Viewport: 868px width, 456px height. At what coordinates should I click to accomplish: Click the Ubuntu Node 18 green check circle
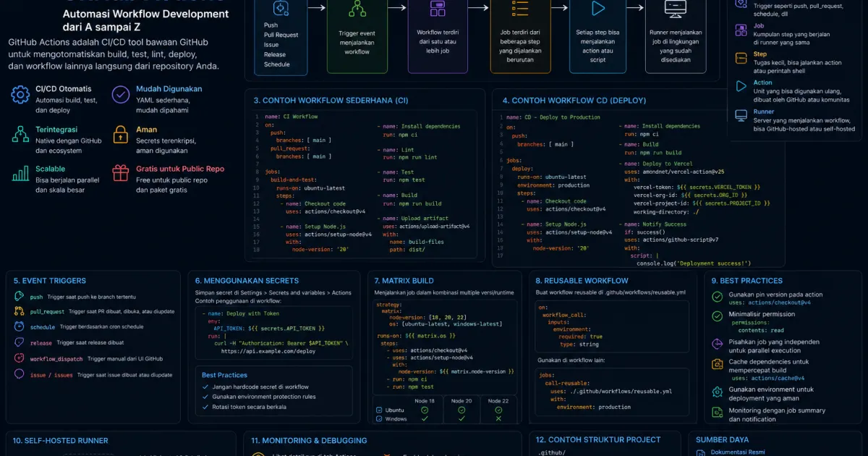(x=425, y=410)
